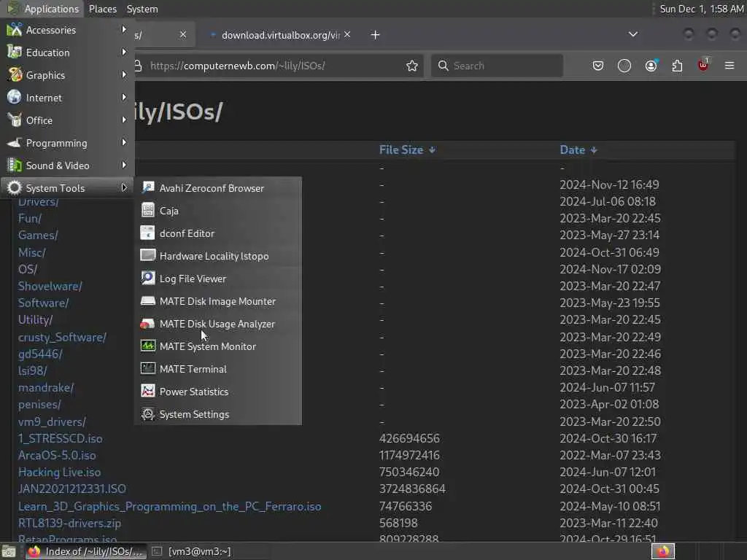Image resolution: width=747 pixels, height=560 pixels.
Task: Download JAN22021212331.ISO file
Action: coord(72,489)
